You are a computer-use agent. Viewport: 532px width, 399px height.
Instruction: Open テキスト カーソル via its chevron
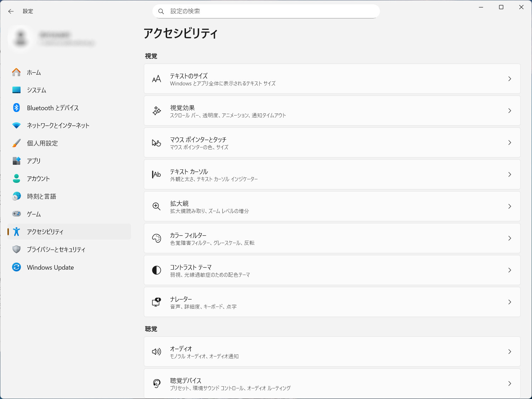pyautogui.click(x=510, y=174)
